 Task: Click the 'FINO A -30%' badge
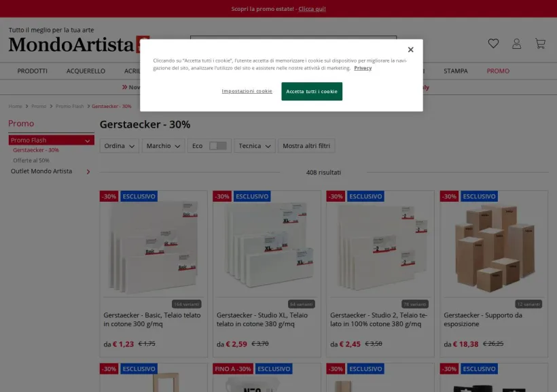point(233,369)
